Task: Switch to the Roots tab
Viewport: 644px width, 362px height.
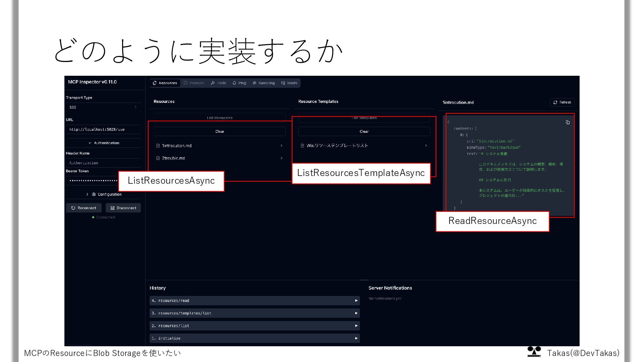Action: pos(289,83)
